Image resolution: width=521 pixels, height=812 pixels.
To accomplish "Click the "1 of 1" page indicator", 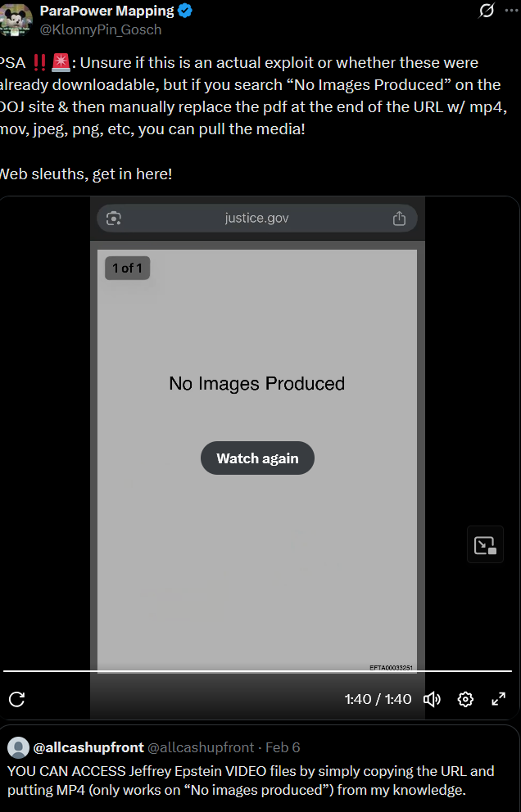I will [x=127, y=268].
